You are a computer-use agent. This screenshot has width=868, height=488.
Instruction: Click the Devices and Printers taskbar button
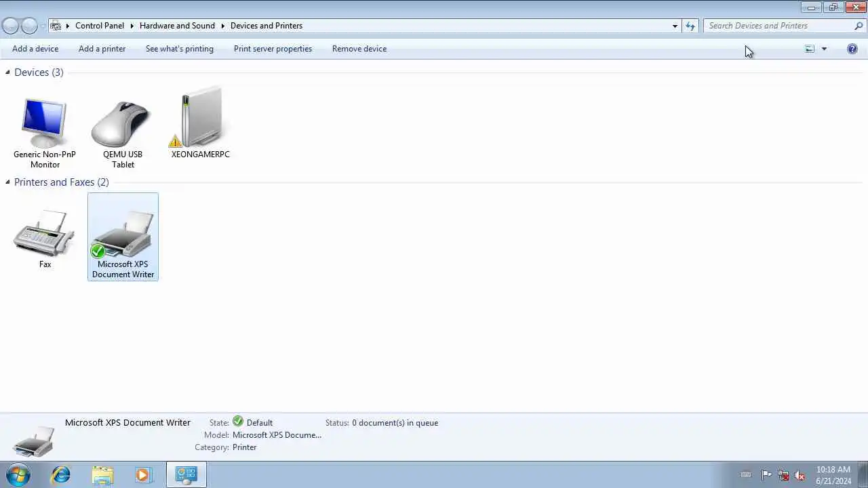[x=186, y=474]
